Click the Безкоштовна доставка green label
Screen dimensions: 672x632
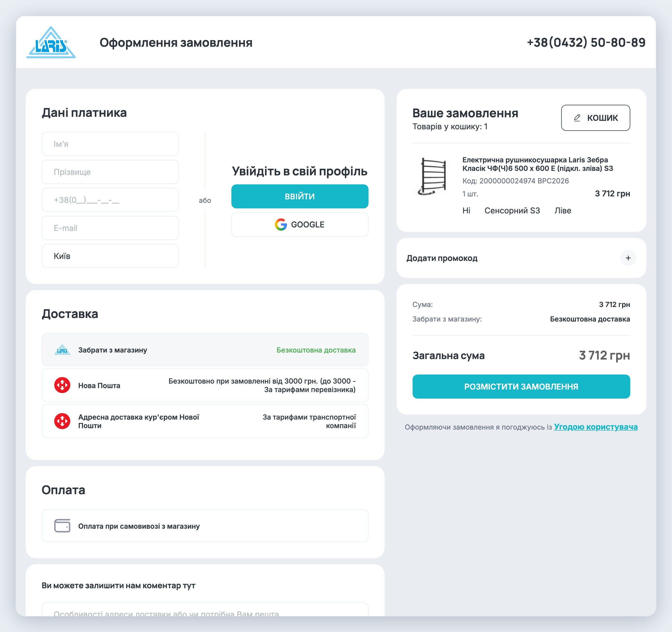pyautogui.click(x=316, y=350)
